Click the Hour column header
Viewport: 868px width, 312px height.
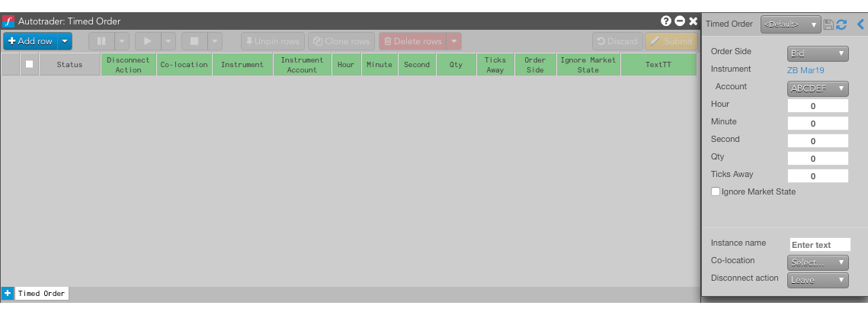347,64
